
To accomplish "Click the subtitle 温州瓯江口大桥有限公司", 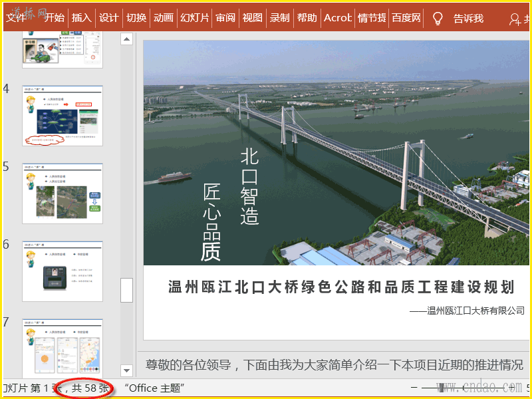I will pyautogui.click(x=467, y=311).
